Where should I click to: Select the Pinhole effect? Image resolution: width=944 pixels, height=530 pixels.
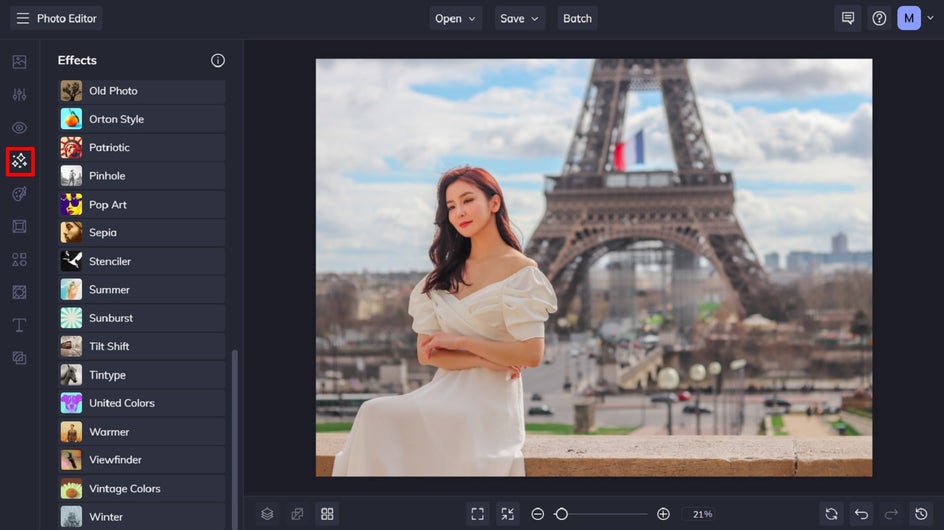coord(142,176)
